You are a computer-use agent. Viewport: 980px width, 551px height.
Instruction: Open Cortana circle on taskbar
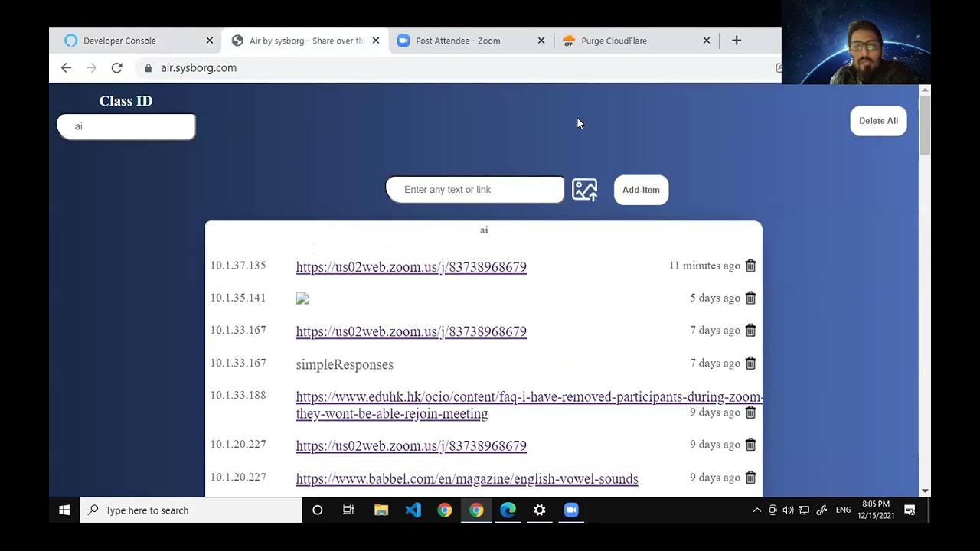point(317,510)
